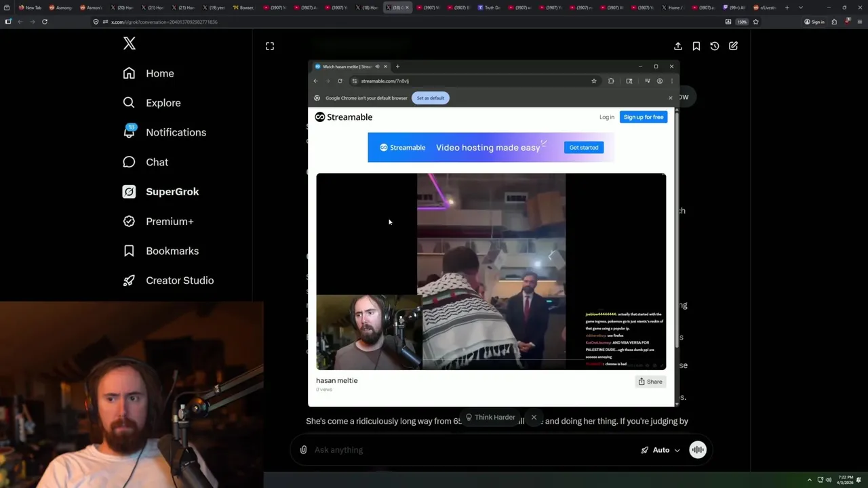Viewport: 868px width, 488px height.
Task: Switch to the Bowser browser tab
Action: click(x=243, y=7)
